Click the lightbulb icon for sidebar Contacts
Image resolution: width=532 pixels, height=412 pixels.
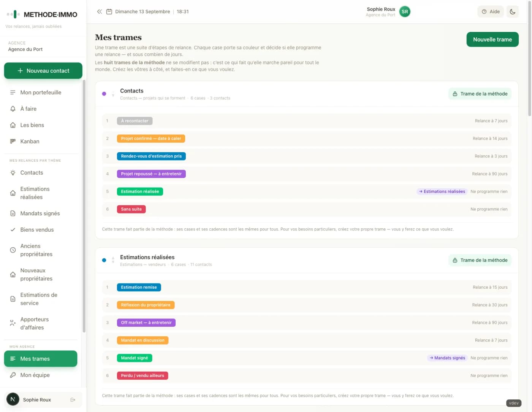pos(13,173)
